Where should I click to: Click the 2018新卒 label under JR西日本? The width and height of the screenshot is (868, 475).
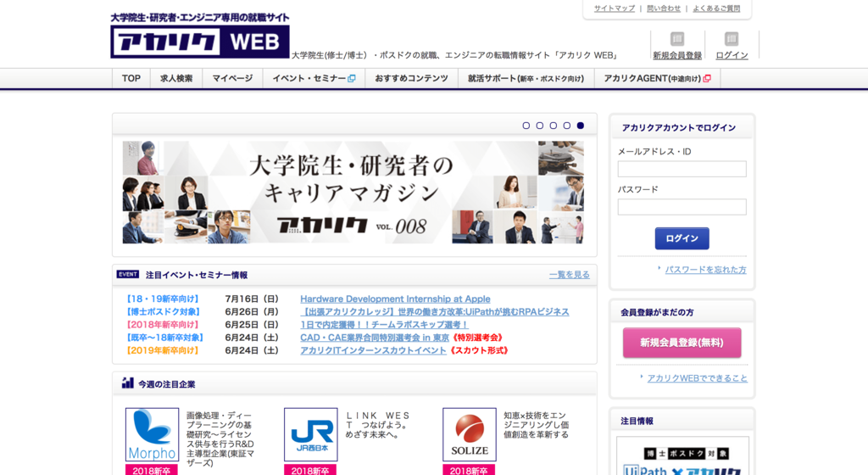[x=310, y=469]
